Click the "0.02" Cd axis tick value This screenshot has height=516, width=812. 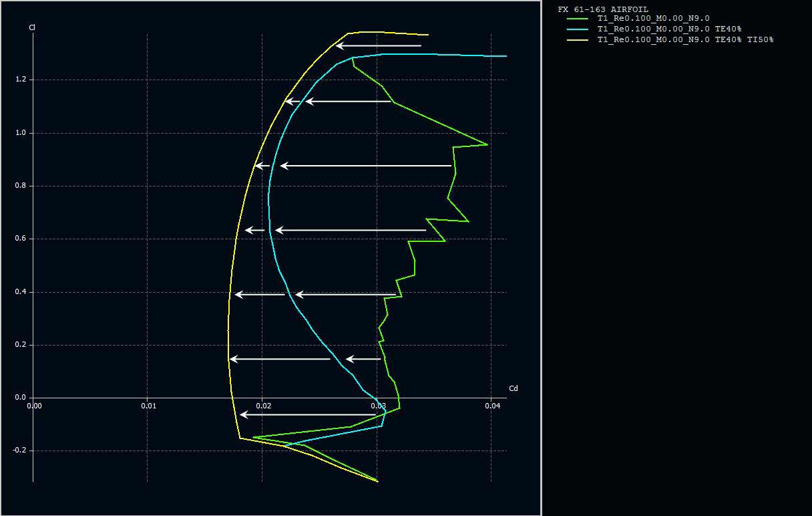point(263,406)
